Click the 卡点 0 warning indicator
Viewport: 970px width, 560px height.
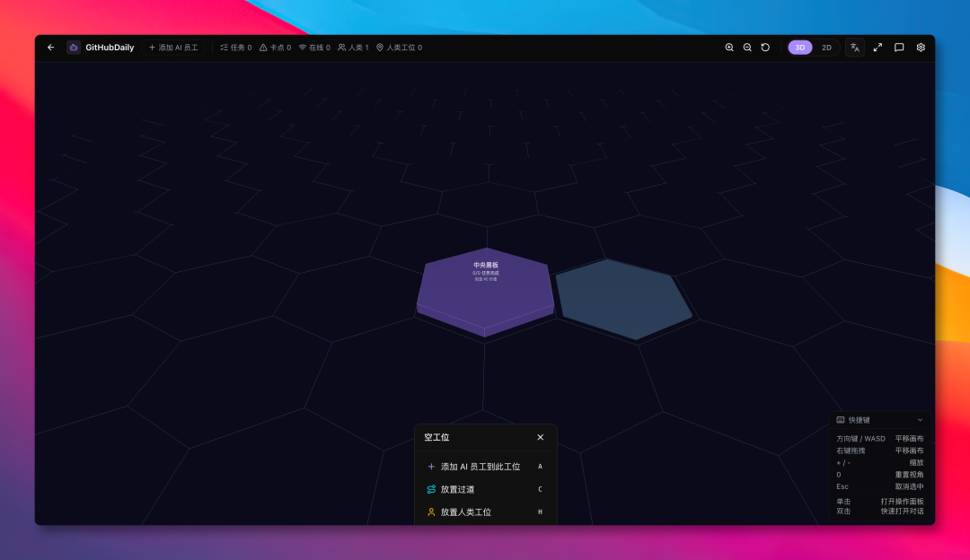coord(275,48)
